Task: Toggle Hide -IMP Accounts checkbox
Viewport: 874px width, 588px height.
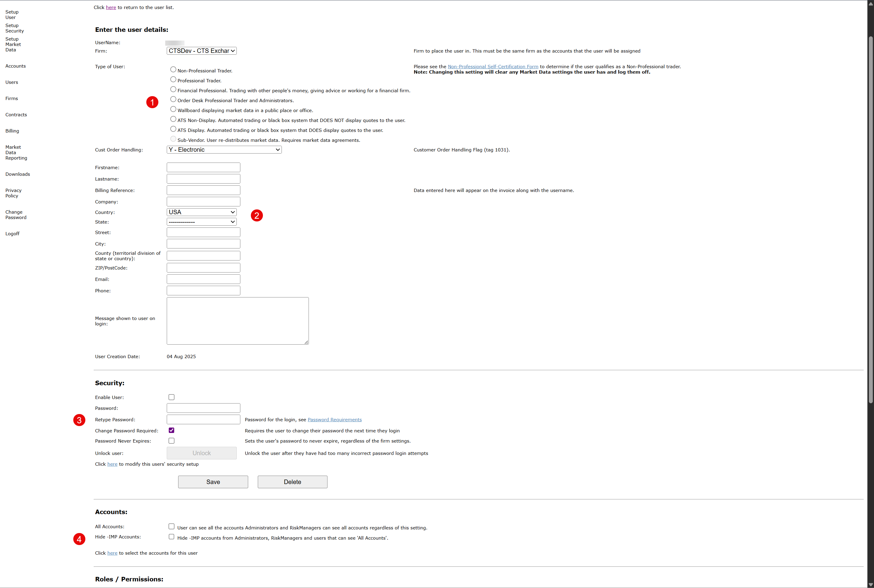Action: pos(171,537)
